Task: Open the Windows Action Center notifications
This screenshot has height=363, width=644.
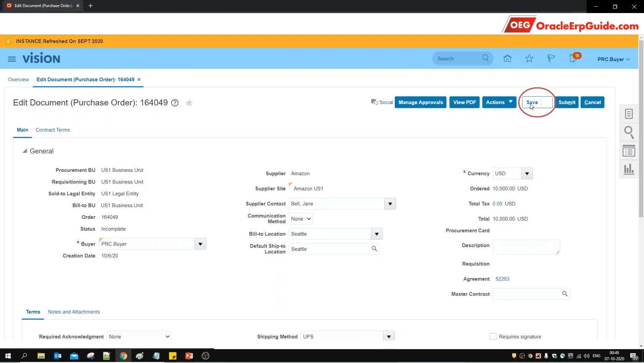Action: pos(634,356)
